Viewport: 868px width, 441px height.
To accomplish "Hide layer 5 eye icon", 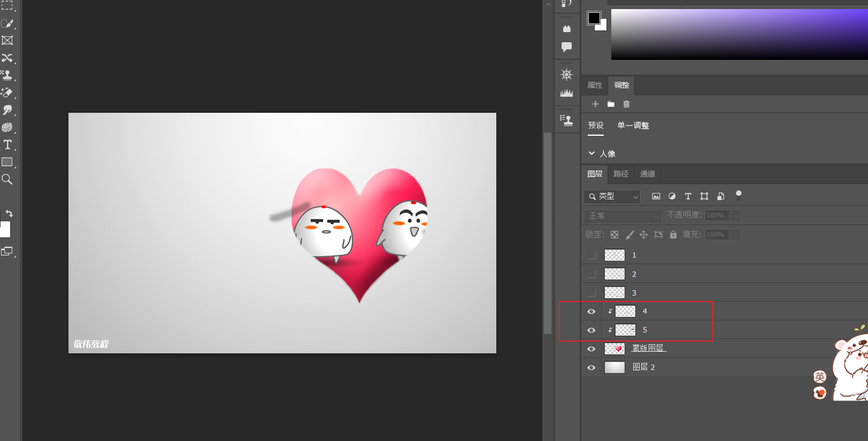I will pyautogui.click(x=592, y=330).
